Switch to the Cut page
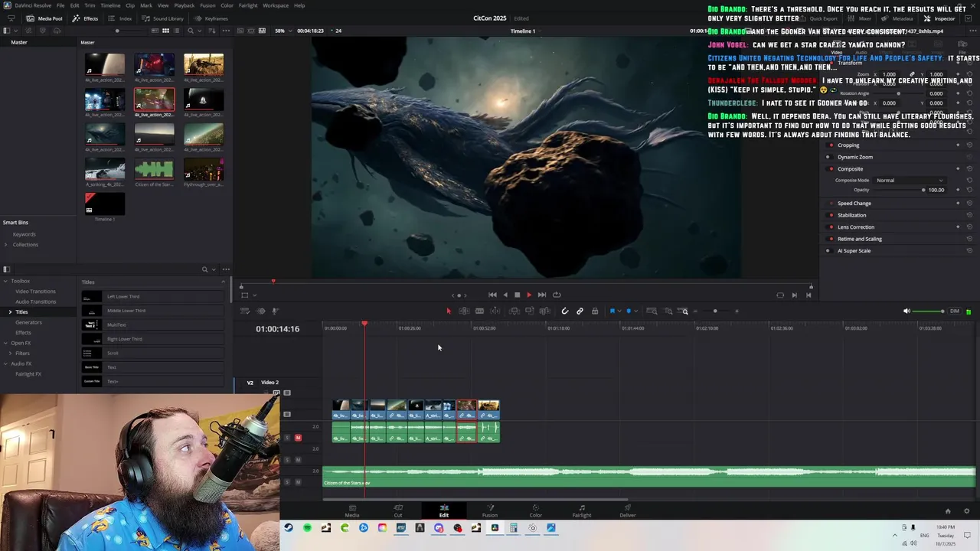Screen dimensions: 980x551 click(398, 510)
